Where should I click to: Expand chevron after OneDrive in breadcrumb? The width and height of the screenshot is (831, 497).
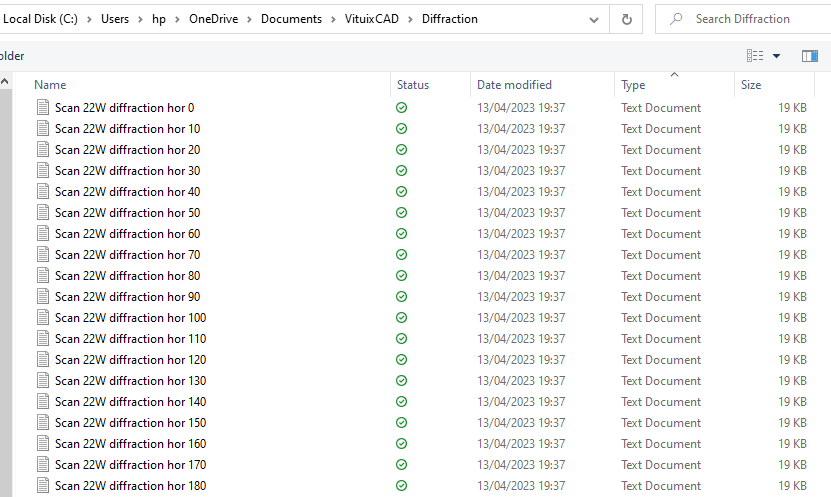[x=249, y=20]
